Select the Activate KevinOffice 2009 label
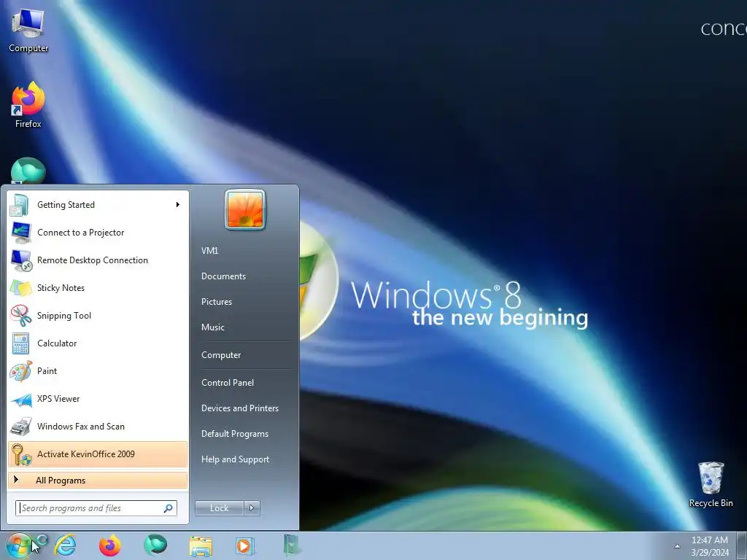The width and height of the screenshot is (747, 560). [x=86, y=454]
